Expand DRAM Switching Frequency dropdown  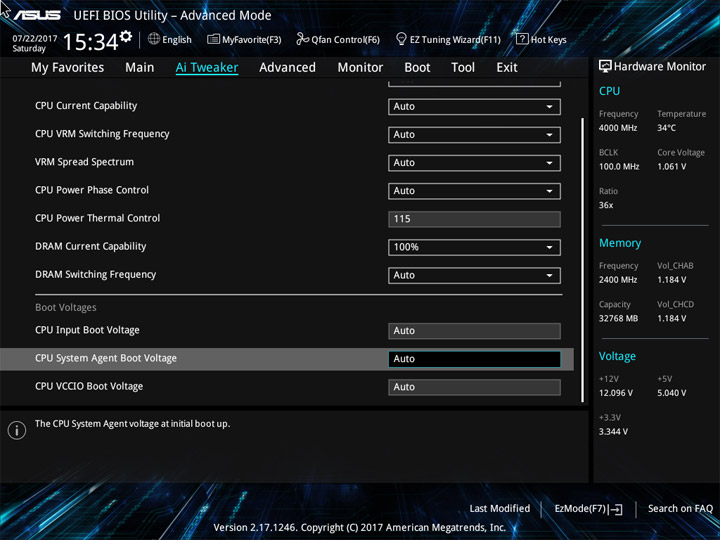click(474, 275)
